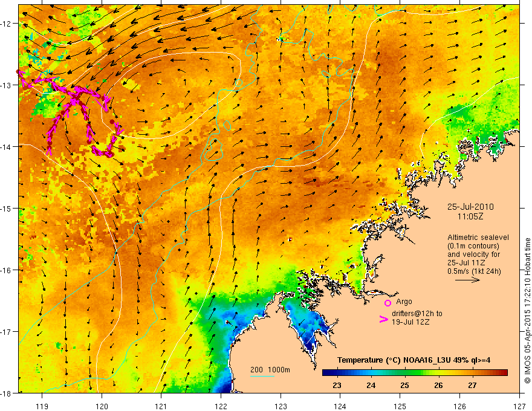532x411 pixels.
Task: Click the dark red end of temperature scale
Action: point(504,373)
